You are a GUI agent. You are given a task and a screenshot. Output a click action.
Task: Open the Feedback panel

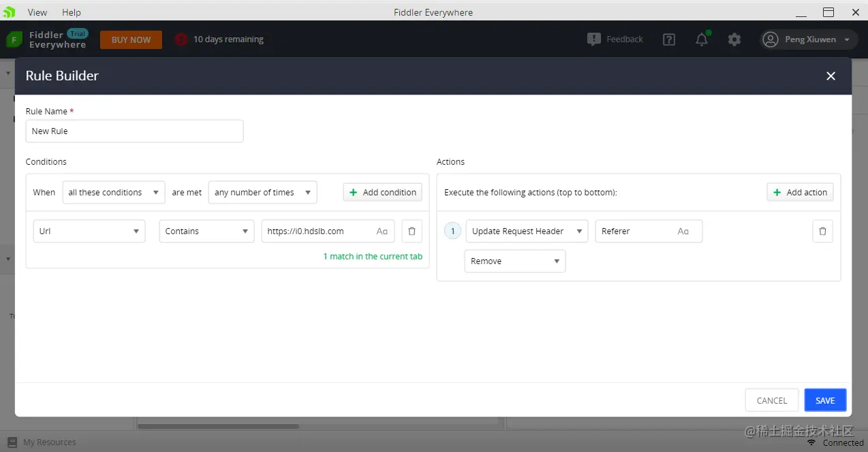[x=615, y=39]
